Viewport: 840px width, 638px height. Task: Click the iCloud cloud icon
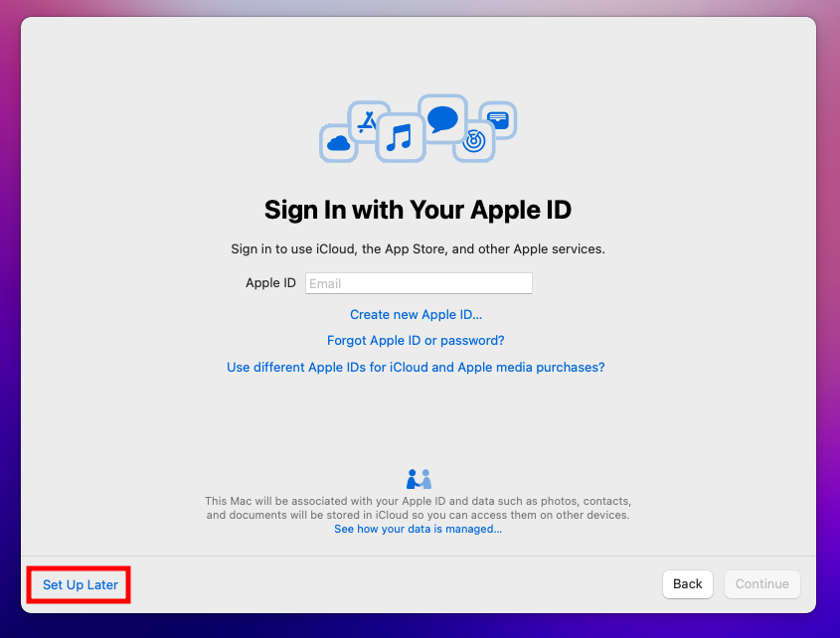338,143
